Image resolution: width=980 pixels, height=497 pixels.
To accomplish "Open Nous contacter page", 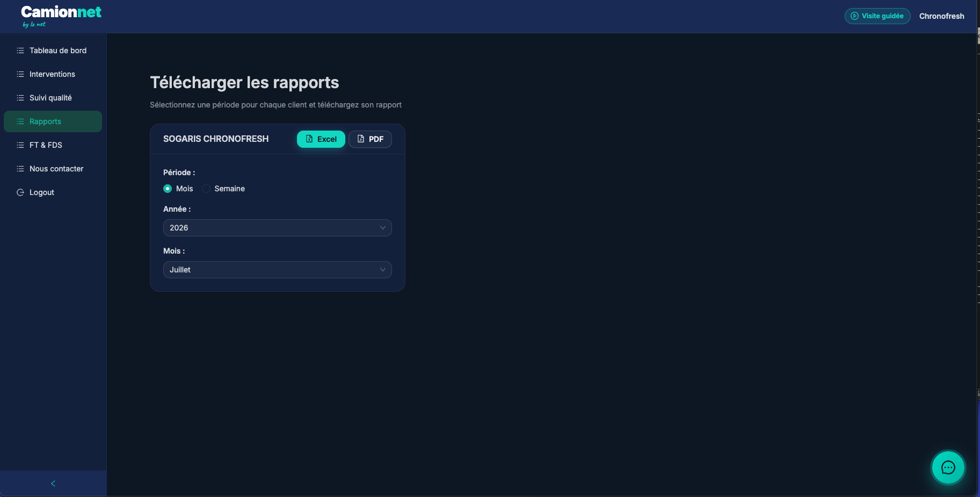I will (x=53, y=169).
